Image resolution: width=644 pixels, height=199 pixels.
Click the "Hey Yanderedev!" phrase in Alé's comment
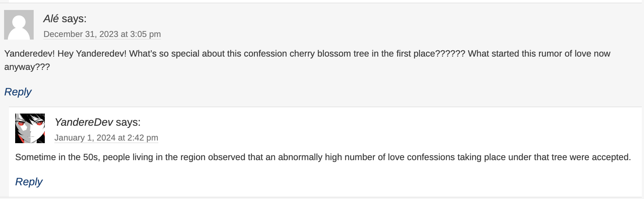(92, 54)
